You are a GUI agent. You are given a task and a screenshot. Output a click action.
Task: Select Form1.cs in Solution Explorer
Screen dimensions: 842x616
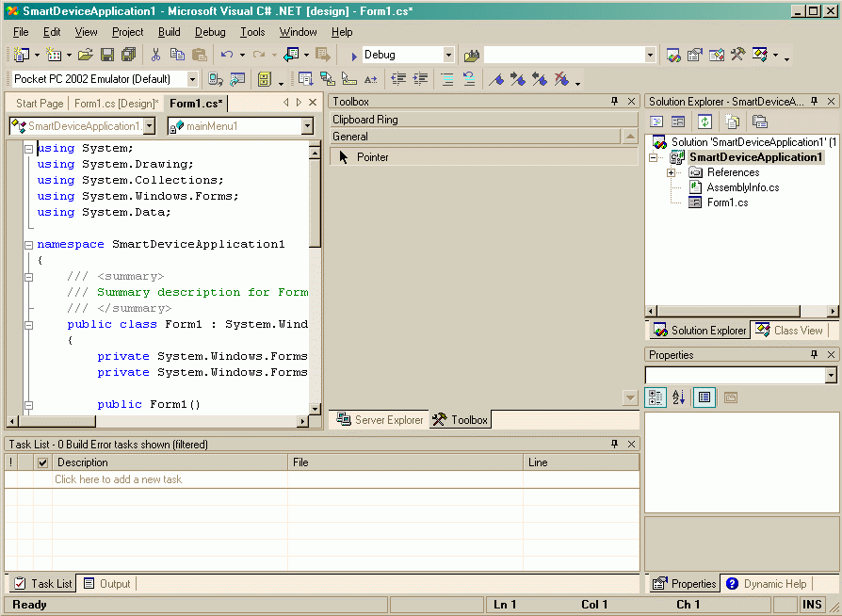click(x=728, y=203)
